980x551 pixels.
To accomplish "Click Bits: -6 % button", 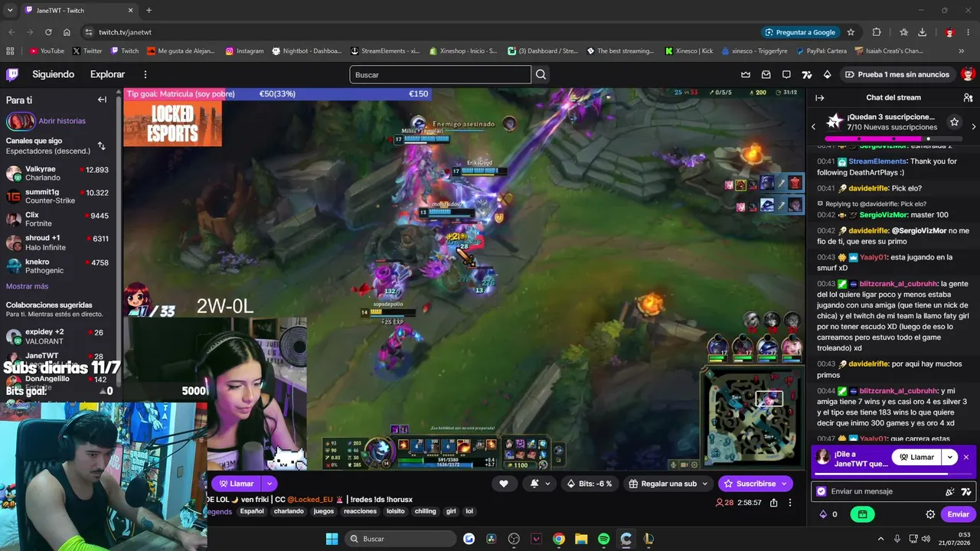I will click(x=589, y=484).
